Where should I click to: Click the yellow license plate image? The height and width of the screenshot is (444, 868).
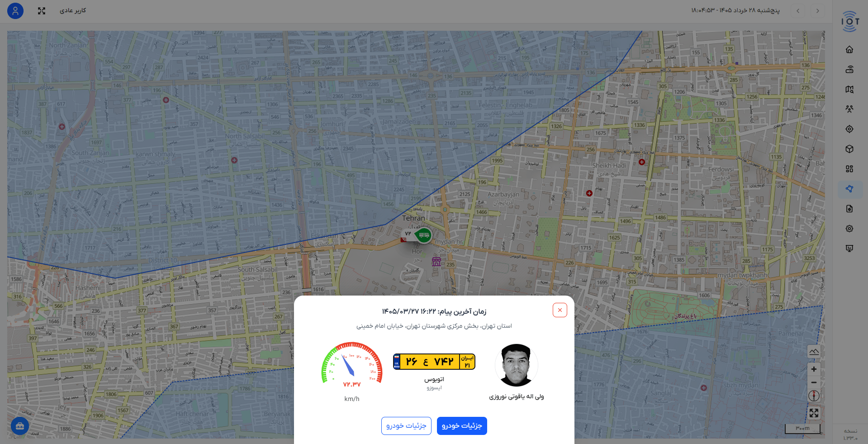434,362
